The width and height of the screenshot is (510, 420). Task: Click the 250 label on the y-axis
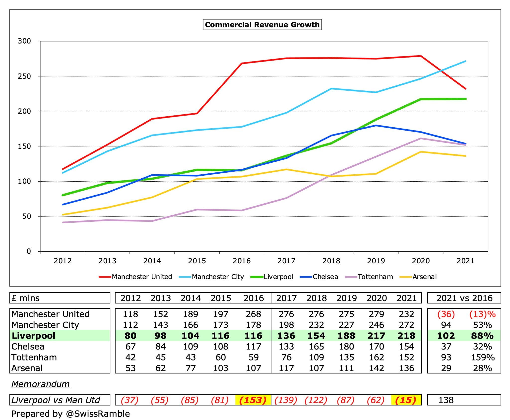point(24,76)
